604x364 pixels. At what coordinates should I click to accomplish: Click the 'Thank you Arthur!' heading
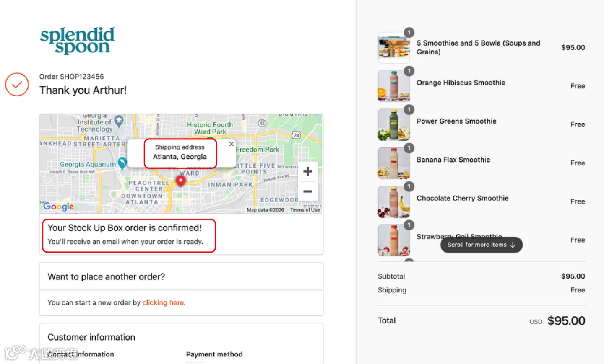(x=83, y=90)
